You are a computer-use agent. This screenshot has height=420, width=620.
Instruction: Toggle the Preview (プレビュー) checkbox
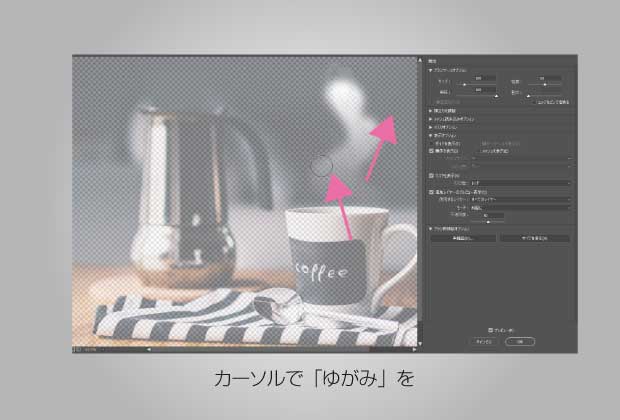click(490, 330)
